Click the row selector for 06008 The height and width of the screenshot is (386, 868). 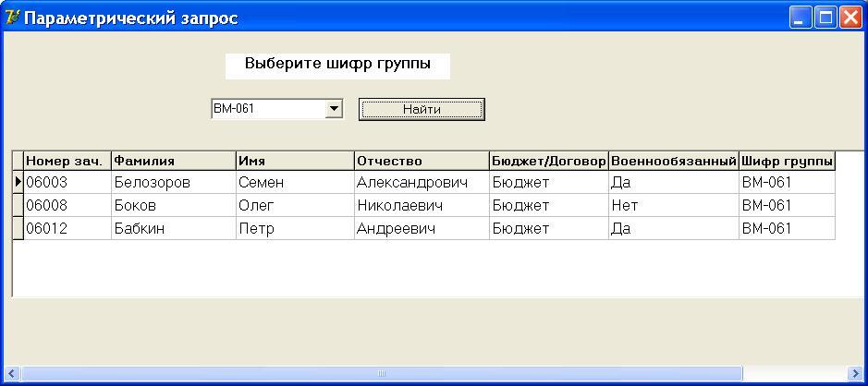pos(18,205)
